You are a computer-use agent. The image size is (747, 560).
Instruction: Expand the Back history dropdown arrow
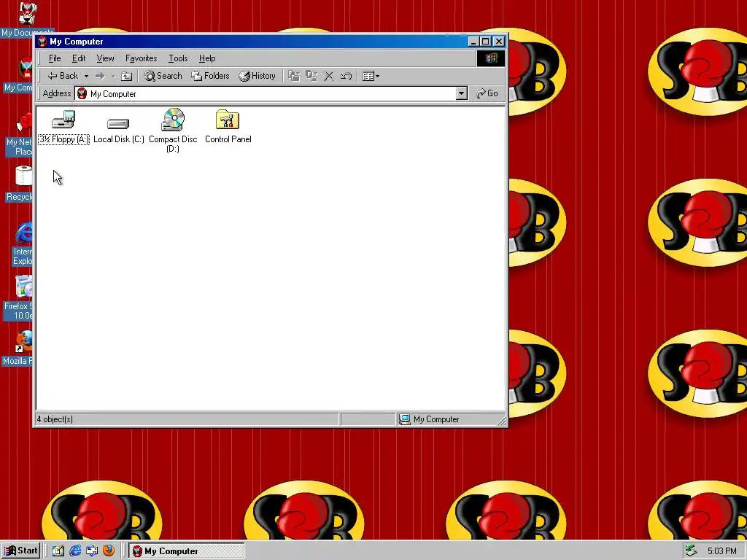[x=86, y=76]
